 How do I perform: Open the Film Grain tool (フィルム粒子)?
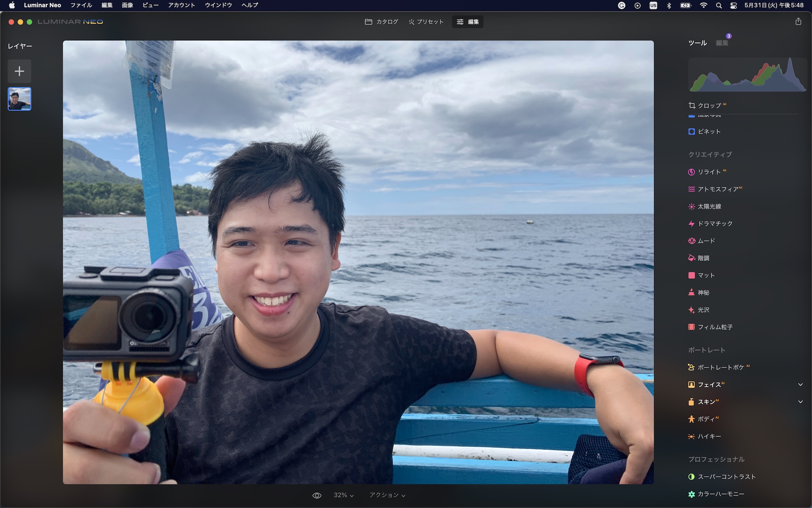[715, 327]
